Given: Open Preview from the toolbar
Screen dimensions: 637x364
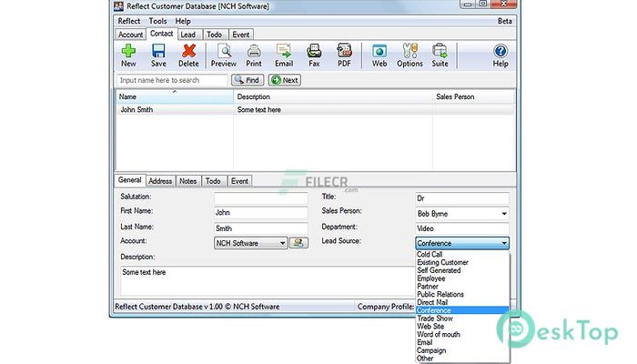Looking at the screenshot, I should 224,56.
